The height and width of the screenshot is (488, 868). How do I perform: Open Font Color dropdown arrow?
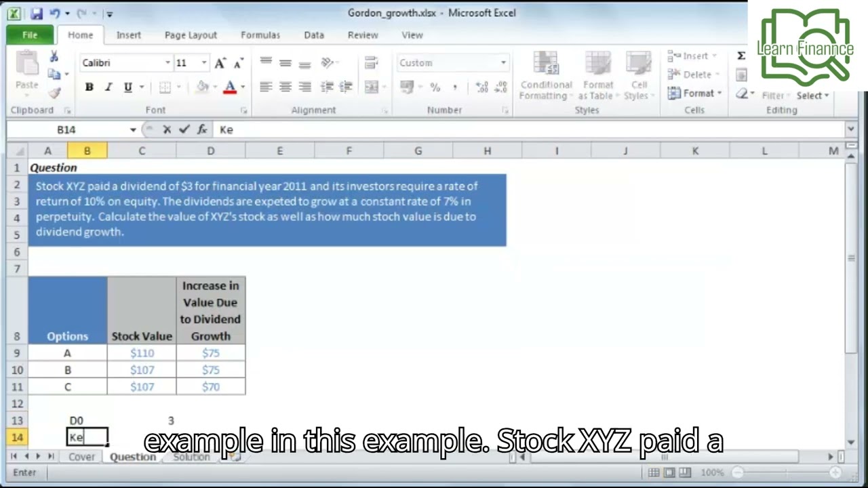243,87
